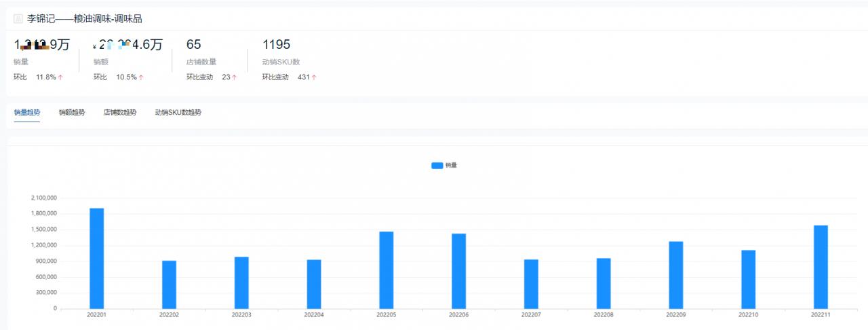Click the 销额 metric label
Screen dimensions: 868x330
101,62
